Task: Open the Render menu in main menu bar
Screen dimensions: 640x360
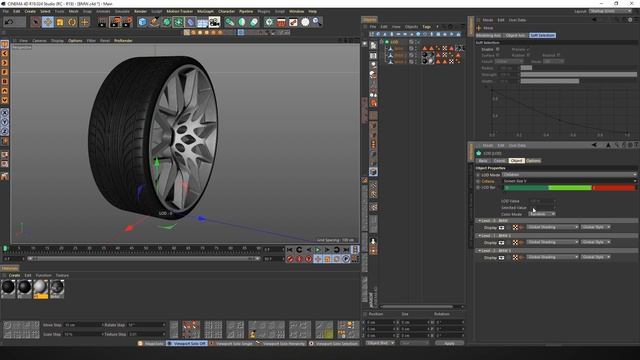Action: [x=140, y=11]
